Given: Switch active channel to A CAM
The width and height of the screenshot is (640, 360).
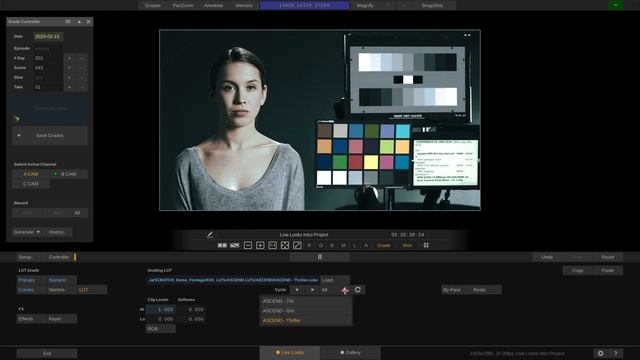Looking at the screenshot, I should (x=31, y=174).
